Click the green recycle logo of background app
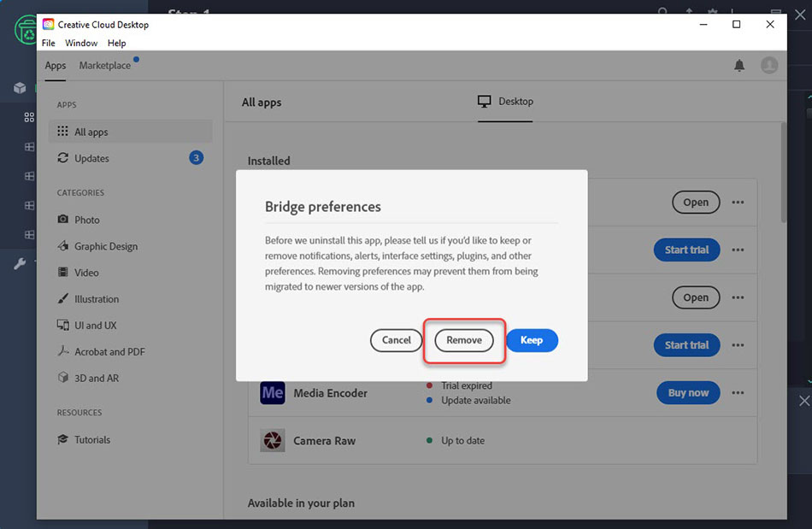This screenshot has width=812, height=529. point(26,30)
